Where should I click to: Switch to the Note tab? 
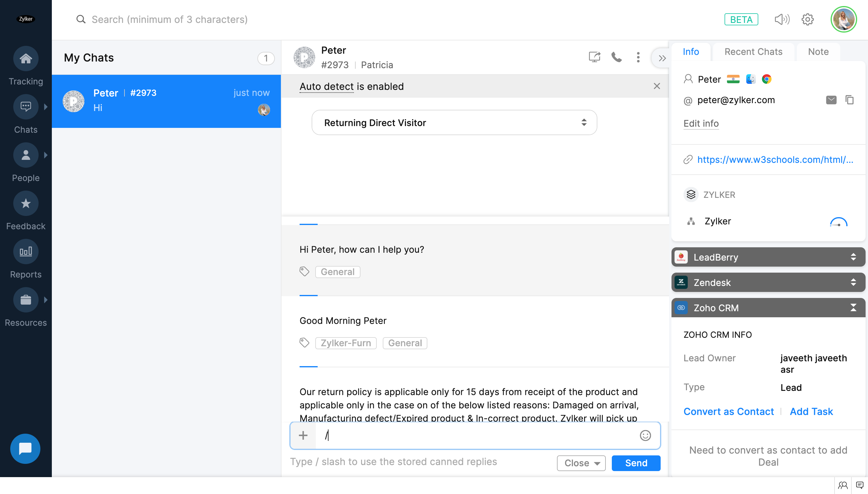click(818, 52)
